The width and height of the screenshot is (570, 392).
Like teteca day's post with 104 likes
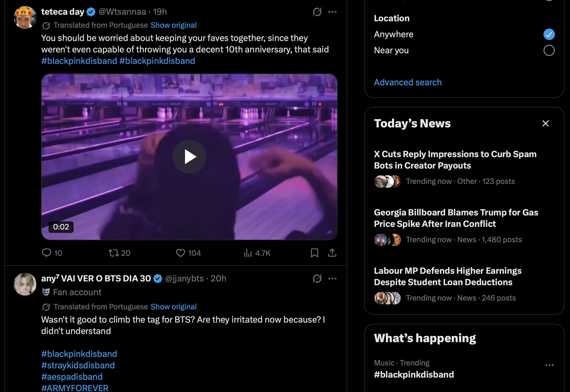click(x=188, y=253)
